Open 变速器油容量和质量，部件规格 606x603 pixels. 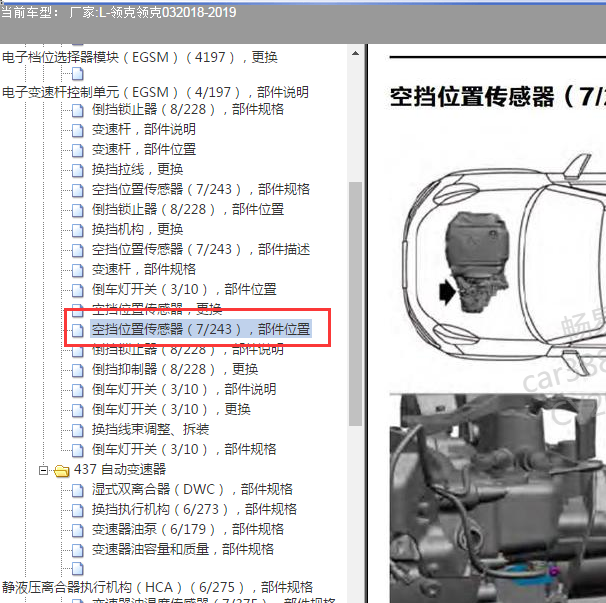tap(183, 550)
